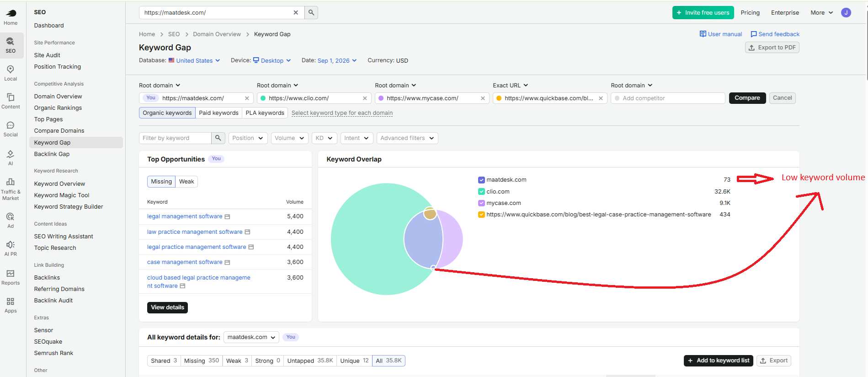
Task: Open SERP icon for case management software
Action: pyautogui.click(x=227, y=263)
